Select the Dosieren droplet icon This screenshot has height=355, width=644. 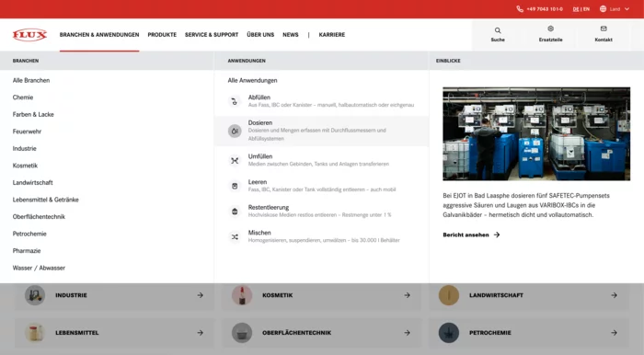click(x=235, y=131)
